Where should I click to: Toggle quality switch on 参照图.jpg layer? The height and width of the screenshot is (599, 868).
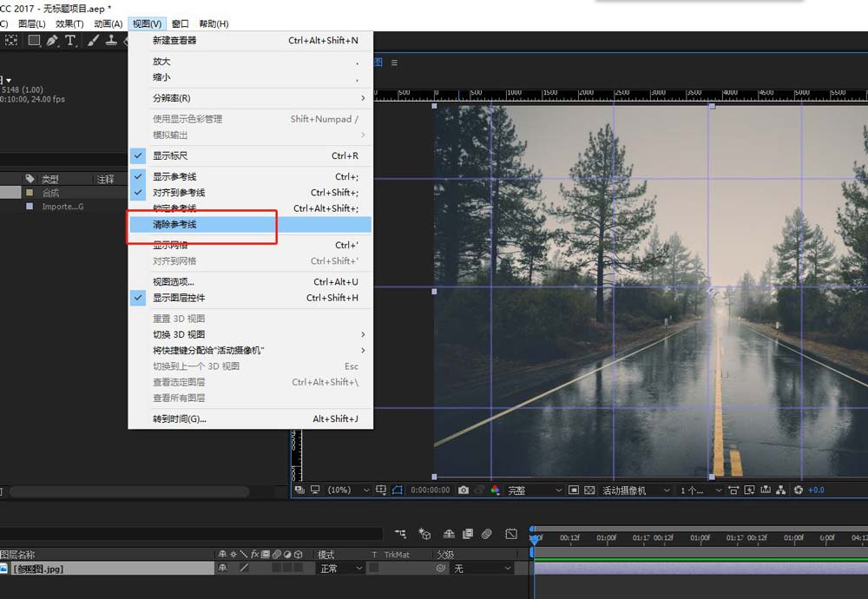[x=244, y=568]
